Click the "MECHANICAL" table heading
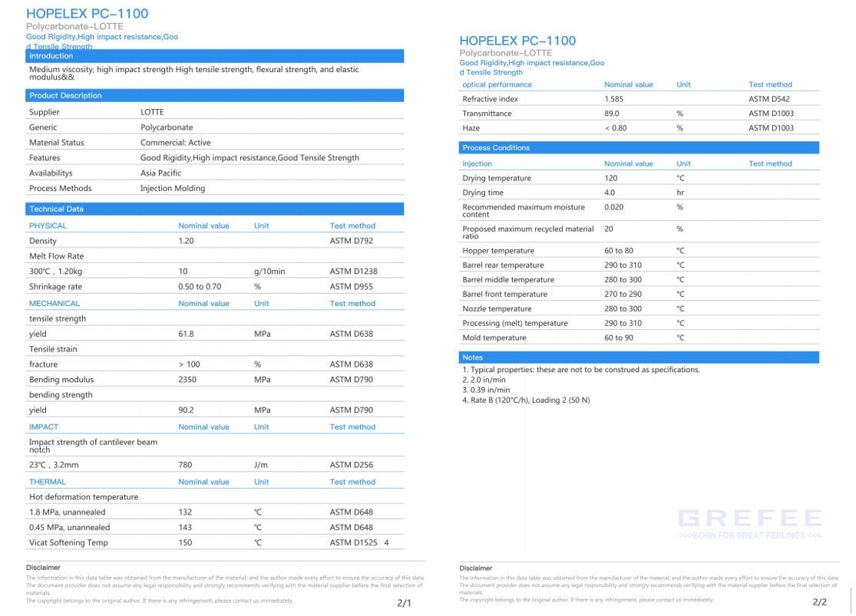 [55, 303]
